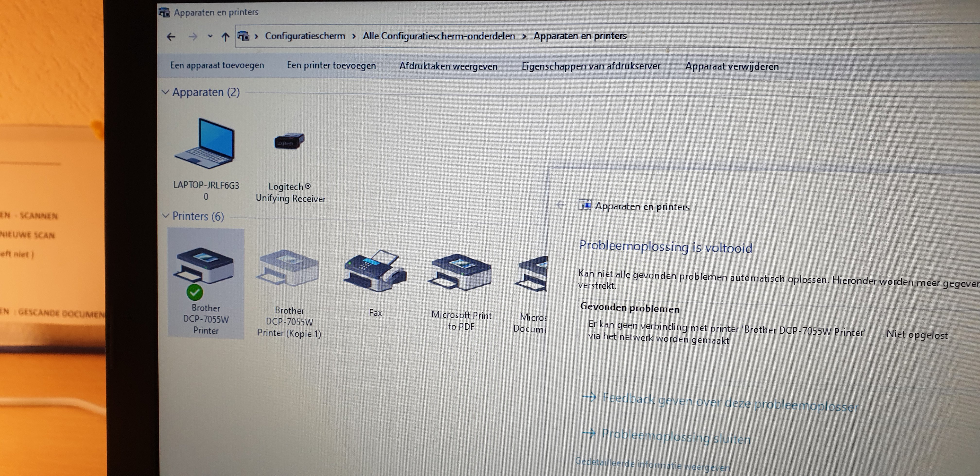The height and width of the screenshot is (476, 980).
Task: Click the Control Panel icon in address bar
Action: click(x=244, y=36)
